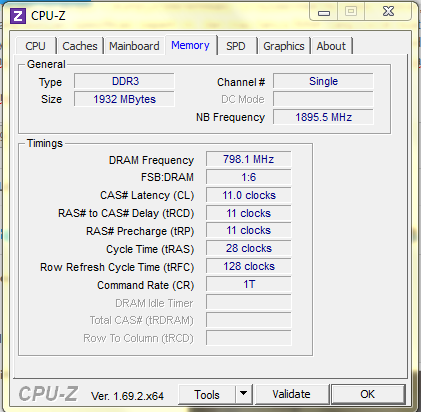This screenshot has height=412, width=421.
Task: Select the Memory tab
Action: pyautogui.click(x=191, y=45)
